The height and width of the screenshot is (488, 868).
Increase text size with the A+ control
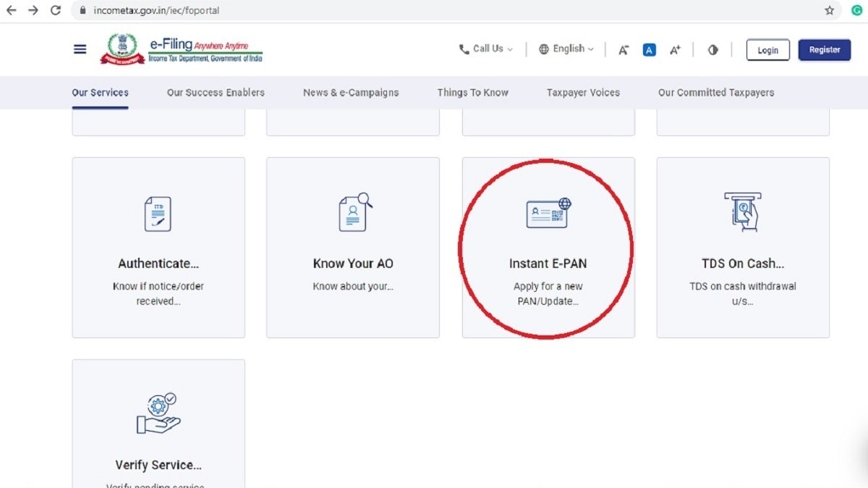click(675, 49)
